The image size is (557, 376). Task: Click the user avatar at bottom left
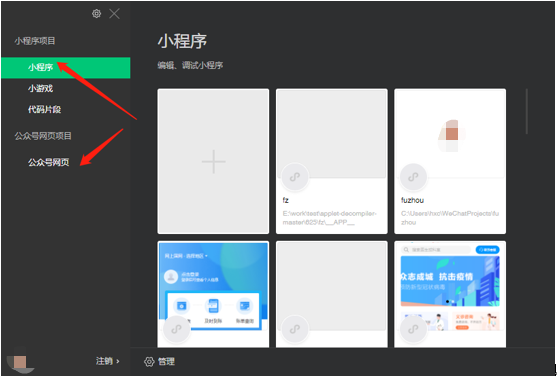point(20,362)
